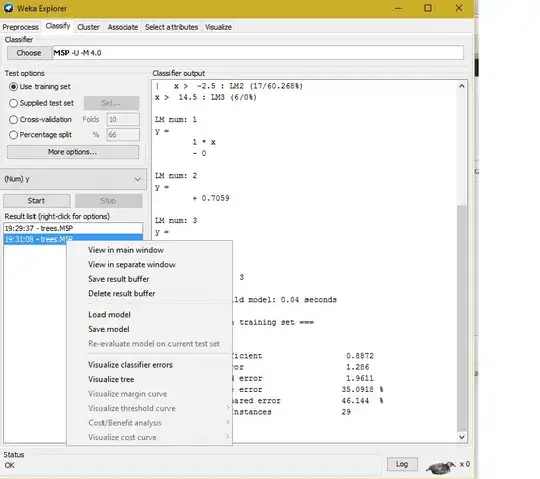Minimize the Weka Explorer window
This screenshot has height=479, width=540.
pyautogui.click(x=398, y=8)
